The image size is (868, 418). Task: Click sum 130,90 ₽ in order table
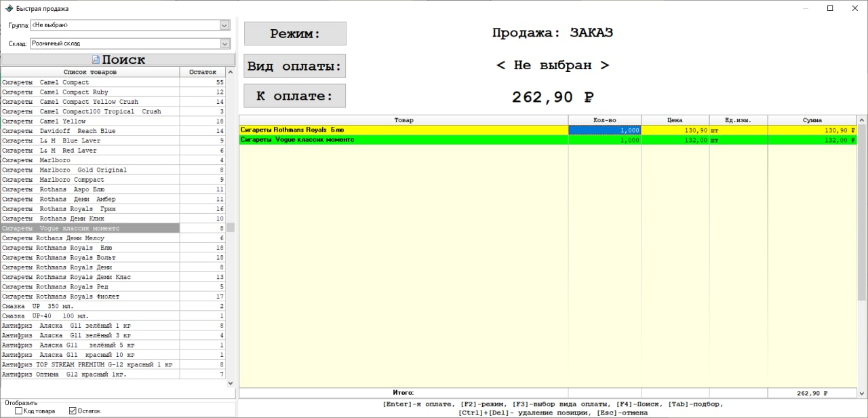tap(812, 130)
